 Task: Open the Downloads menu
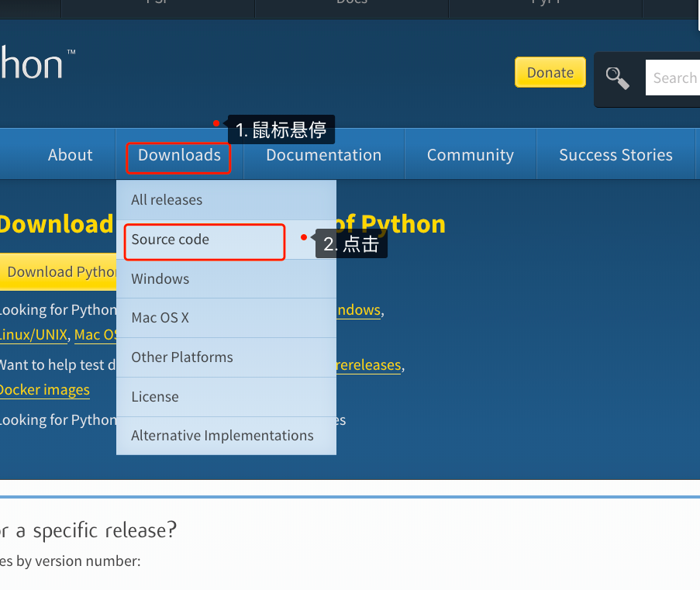[x=178, y=155]
